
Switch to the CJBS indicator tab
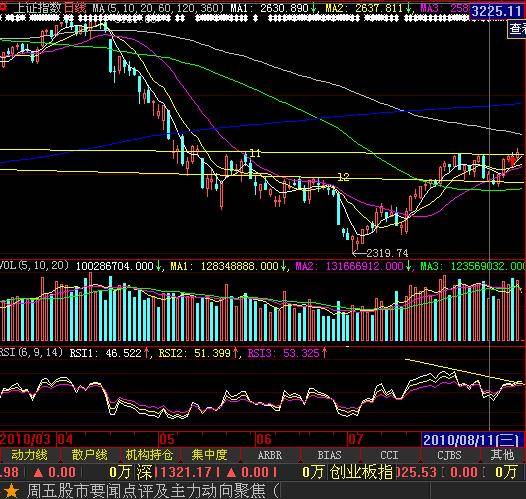[449, 455]
